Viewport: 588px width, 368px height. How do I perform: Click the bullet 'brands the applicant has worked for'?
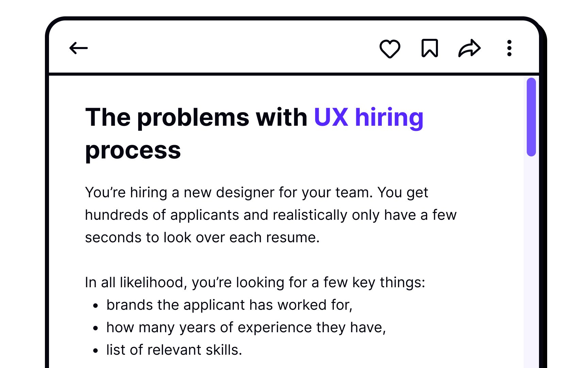(x=229, y=305)
